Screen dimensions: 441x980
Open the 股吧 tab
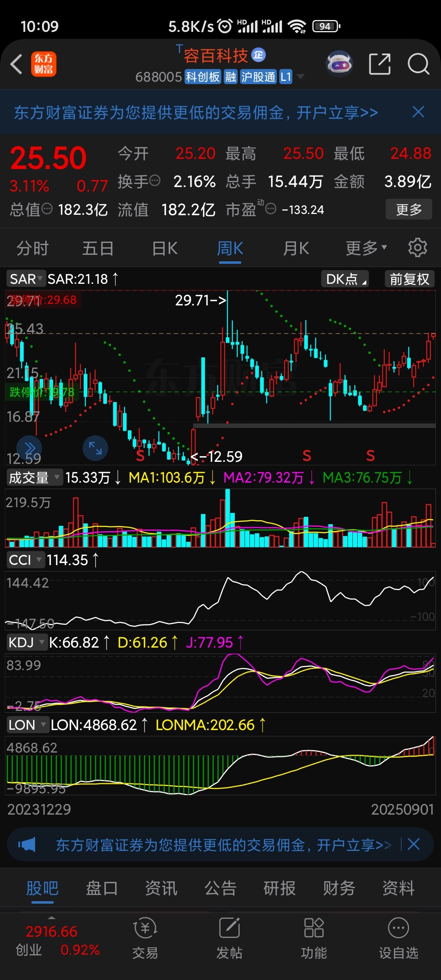pyautogui.click(x=42, y=888)
